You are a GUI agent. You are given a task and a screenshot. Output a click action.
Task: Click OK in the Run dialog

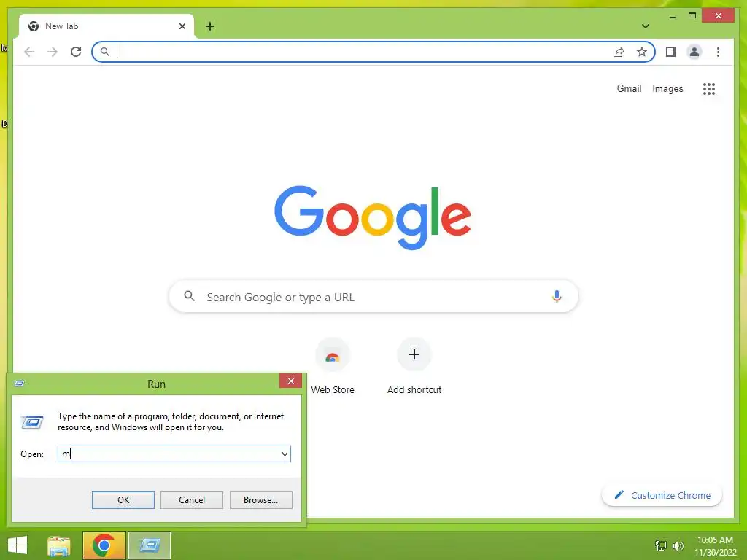click(x=123, y=500)
